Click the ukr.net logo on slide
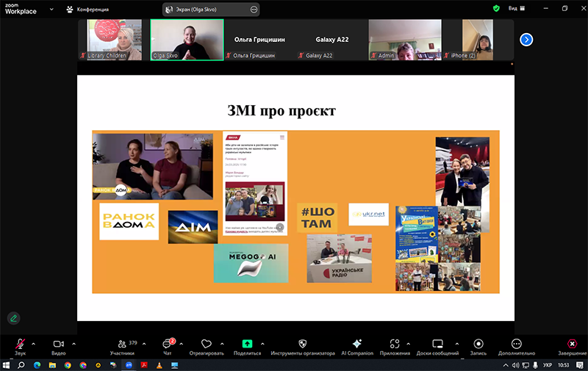 click(369, 215)
